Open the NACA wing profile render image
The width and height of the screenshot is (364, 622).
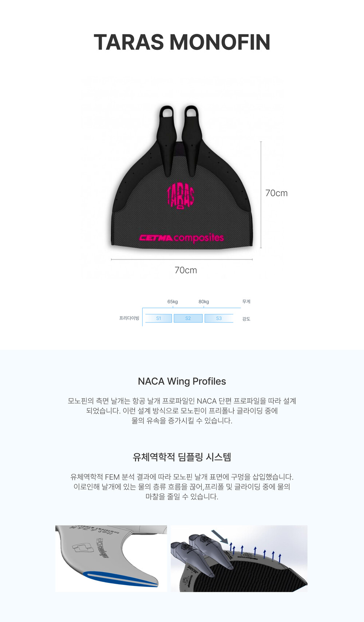click(x=111, y=558)
